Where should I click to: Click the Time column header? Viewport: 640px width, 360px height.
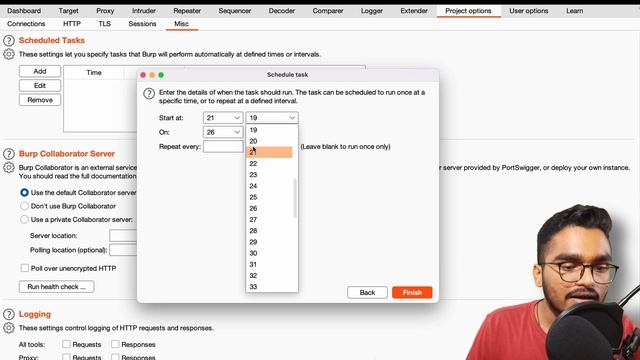point(94,73)
